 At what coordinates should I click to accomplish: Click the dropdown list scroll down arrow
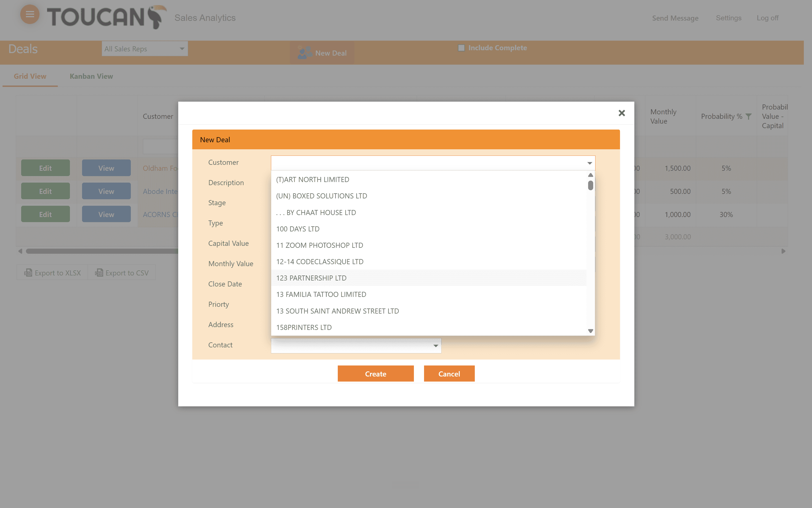click(591, 331)
